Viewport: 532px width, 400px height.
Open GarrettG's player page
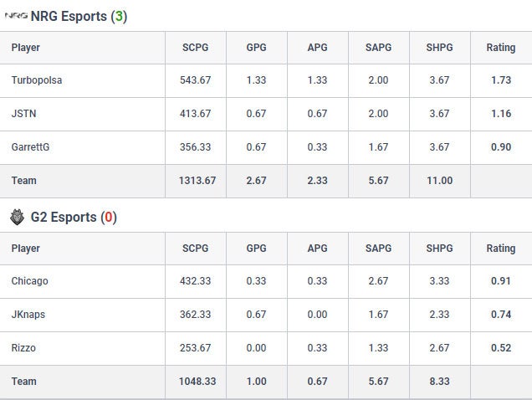(x=30, y=147)
